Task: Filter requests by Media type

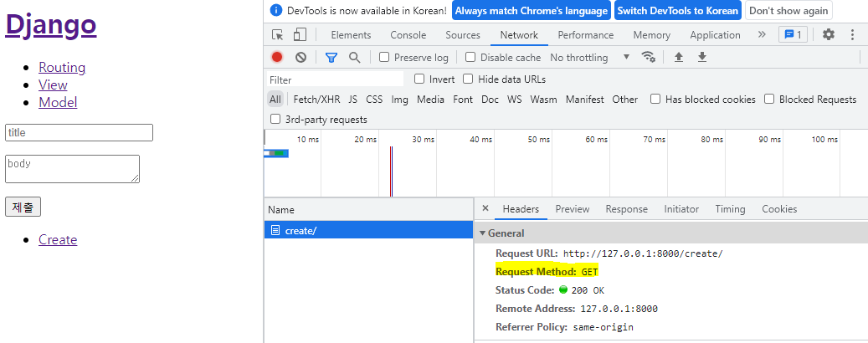Action: click(x=430, y=100)
